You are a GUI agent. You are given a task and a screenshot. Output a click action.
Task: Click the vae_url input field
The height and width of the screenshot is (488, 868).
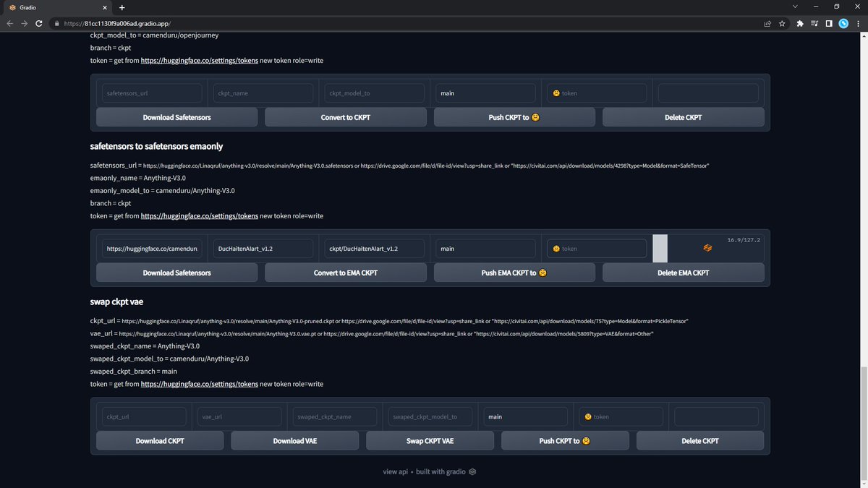[x=239, y=416]
